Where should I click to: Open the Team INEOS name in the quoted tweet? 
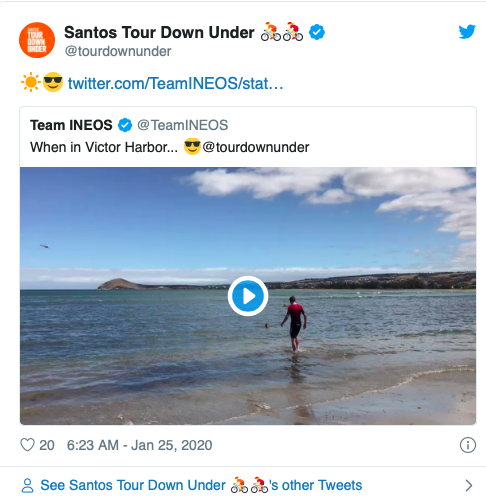pos(71,125)
